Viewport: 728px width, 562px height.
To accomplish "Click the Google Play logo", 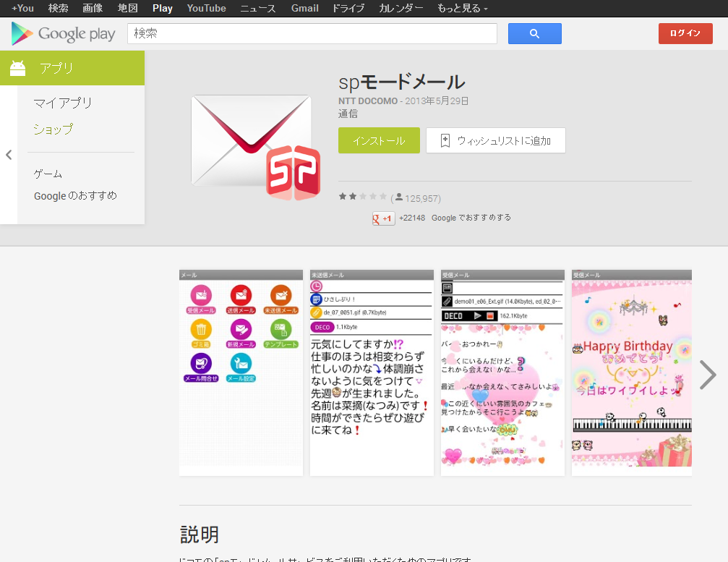I will [63, 33].
